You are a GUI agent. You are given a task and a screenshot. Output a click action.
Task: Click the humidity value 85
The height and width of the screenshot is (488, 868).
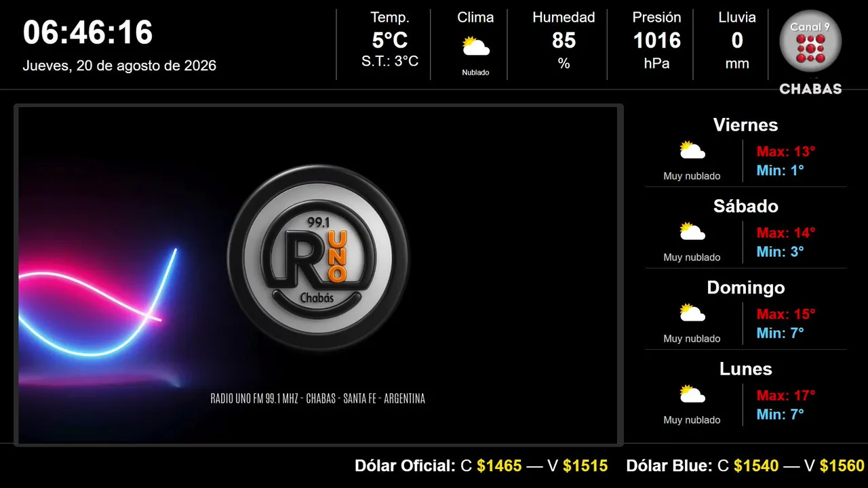tap(564, 41)
